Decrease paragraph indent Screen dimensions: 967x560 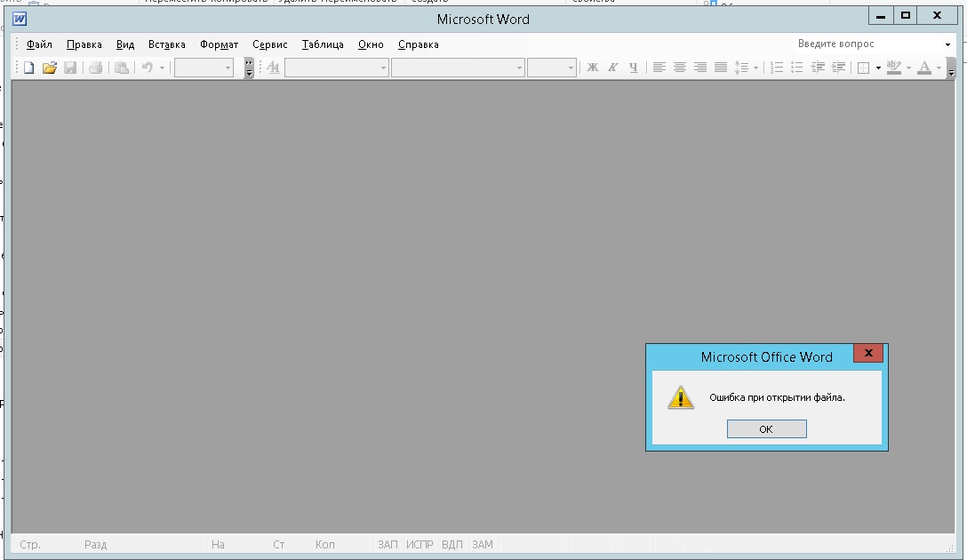click(x=818, y=68)
